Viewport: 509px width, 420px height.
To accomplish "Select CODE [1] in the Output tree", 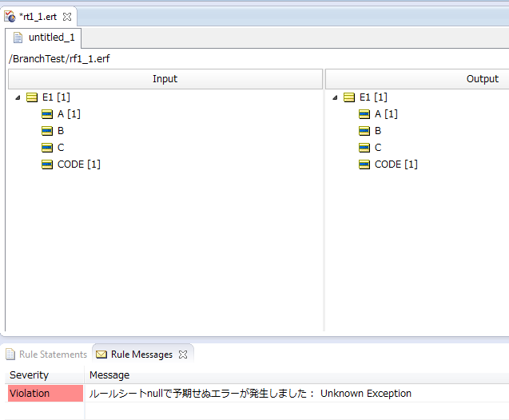I will coord(396,164).
